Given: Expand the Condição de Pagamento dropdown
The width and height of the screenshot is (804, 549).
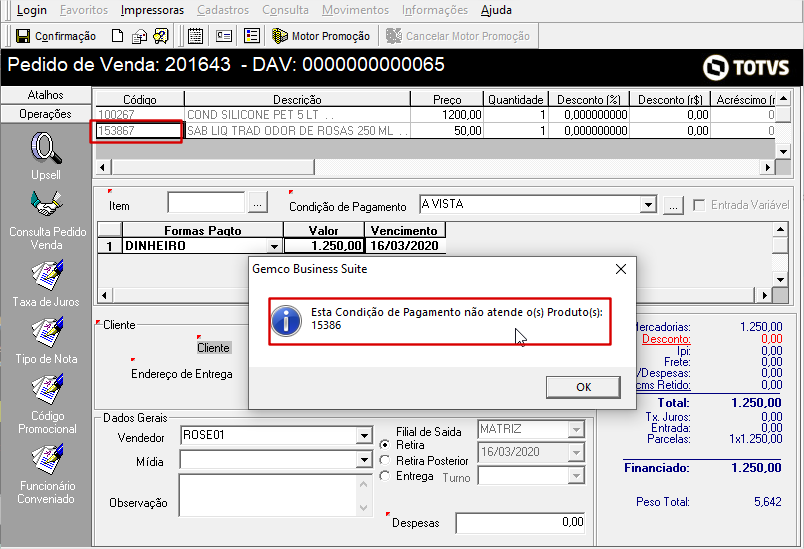Looking at the screenshot, I should 649,205.
